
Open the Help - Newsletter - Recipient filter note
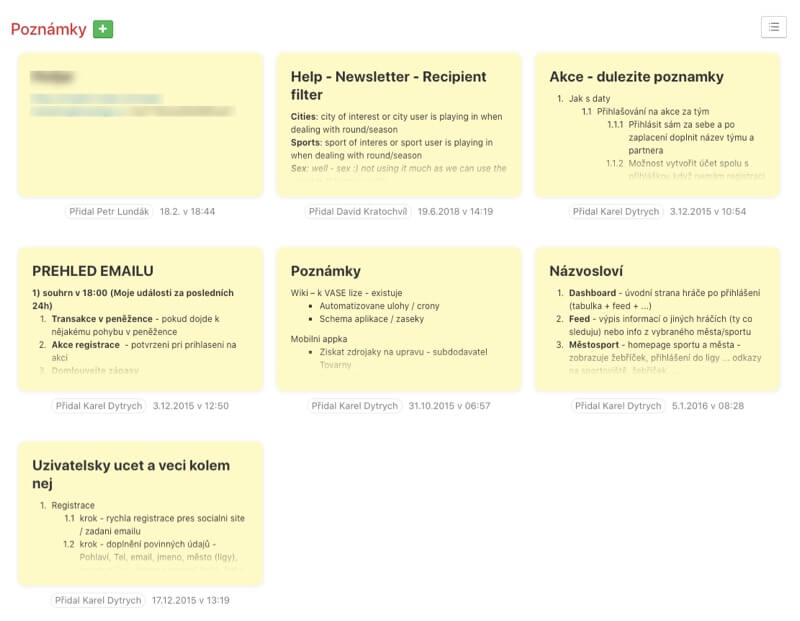point(399,125)
